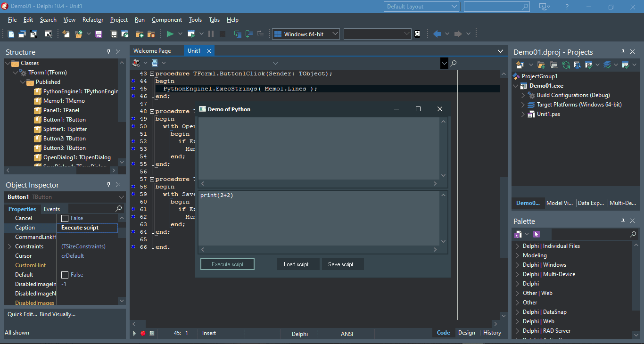Pin the Object Inspector panel
The width and height of the screenshot is (644, 344).
tap(108, 184)
